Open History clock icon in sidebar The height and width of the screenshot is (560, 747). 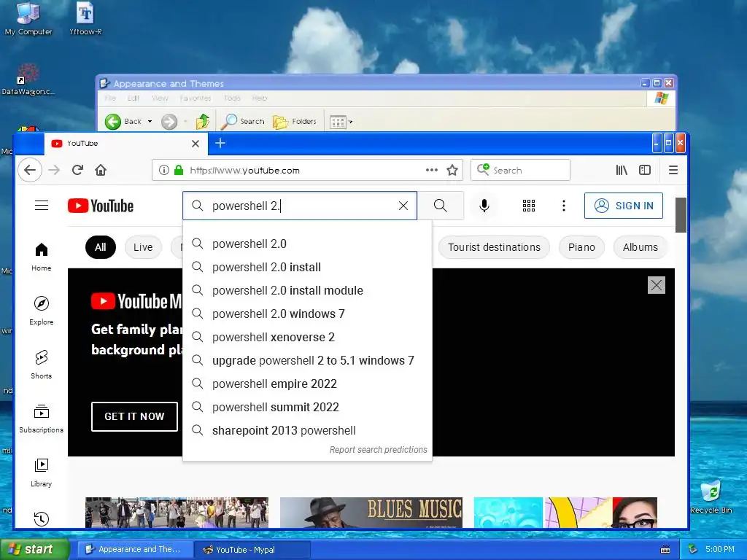click(42, 518)
